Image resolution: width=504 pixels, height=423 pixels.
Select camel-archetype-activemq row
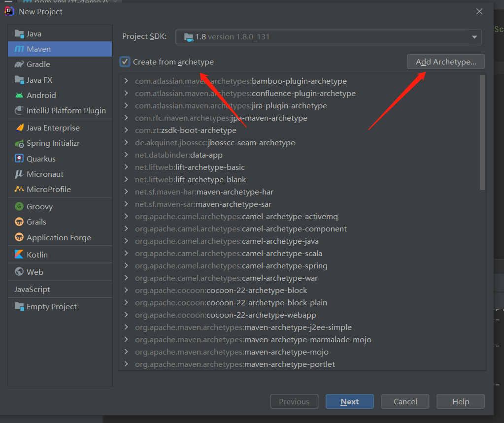299,217
